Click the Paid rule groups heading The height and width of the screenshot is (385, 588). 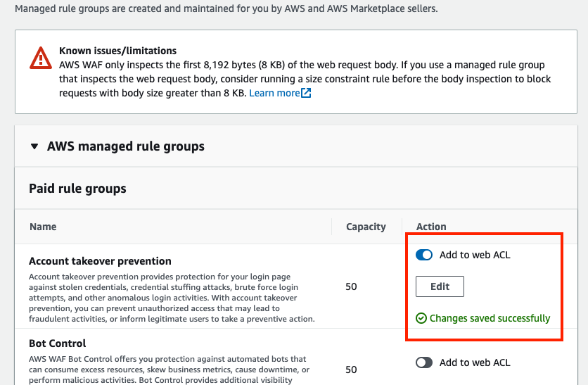tap(77, 189)
